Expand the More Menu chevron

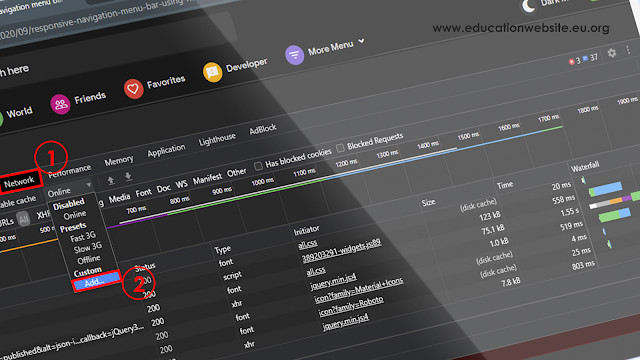click(361, 41)
